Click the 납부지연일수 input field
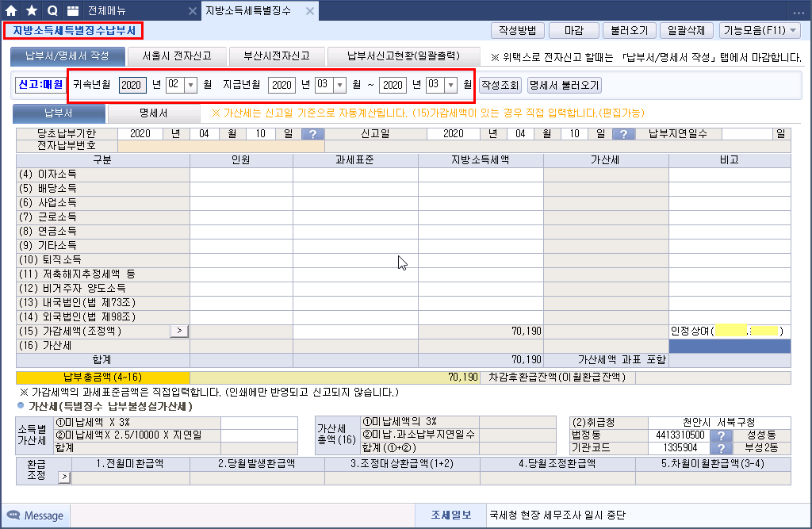 click(x=746, y=134)
